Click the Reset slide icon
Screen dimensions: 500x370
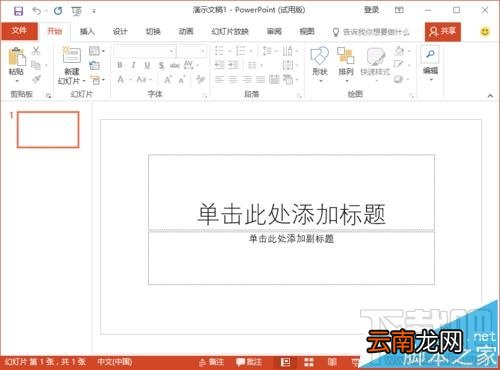click(x=95, y=65)
